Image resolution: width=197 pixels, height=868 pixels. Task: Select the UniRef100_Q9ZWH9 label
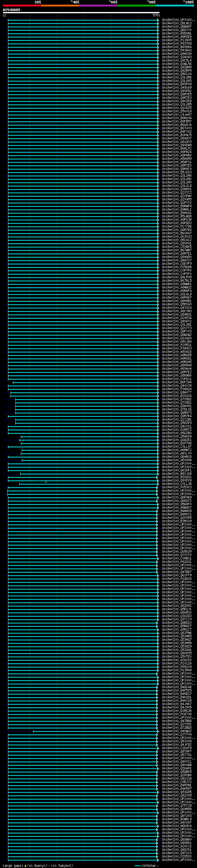tap(177, 67)
